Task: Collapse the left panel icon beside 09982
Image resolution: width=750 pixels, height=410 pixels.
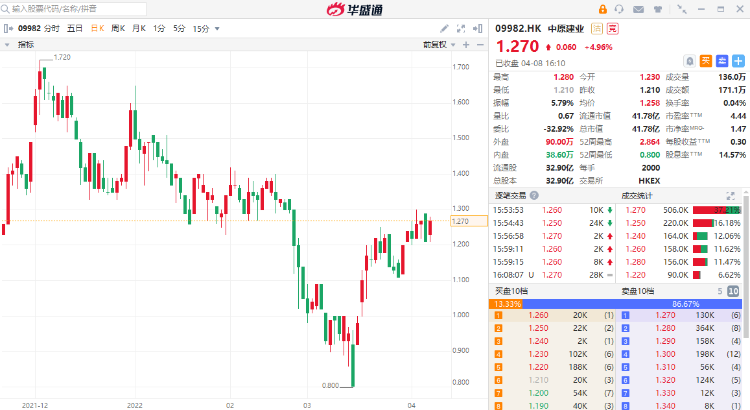Action: (x=8, y=29)
